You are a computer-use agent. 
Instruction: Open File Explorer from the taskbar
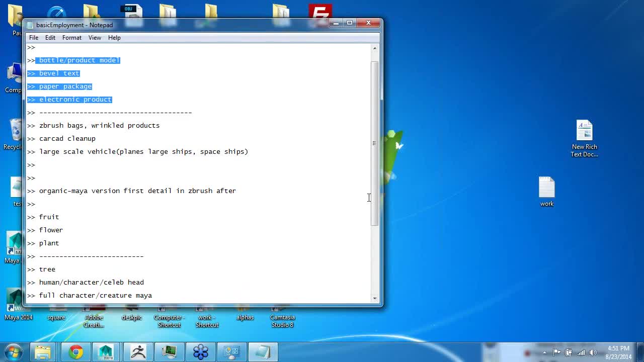tap(43, 352)
